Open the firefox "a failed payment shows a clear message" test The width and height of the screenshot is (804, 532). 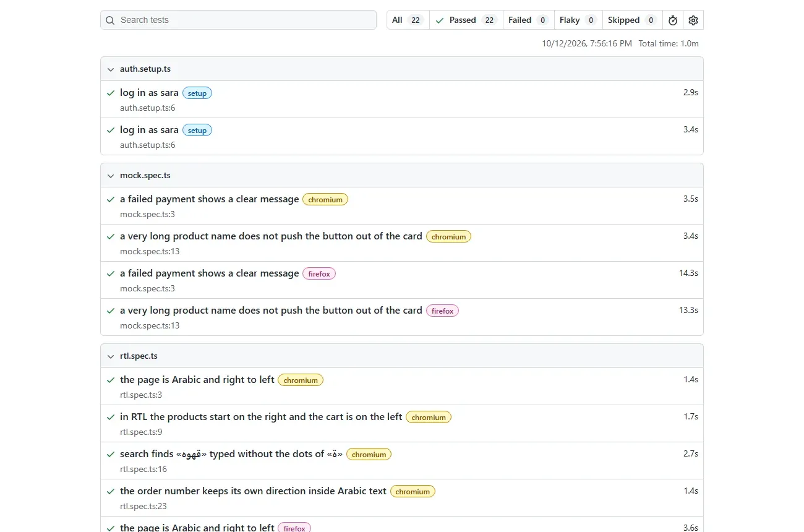click(x=210, y=273)
